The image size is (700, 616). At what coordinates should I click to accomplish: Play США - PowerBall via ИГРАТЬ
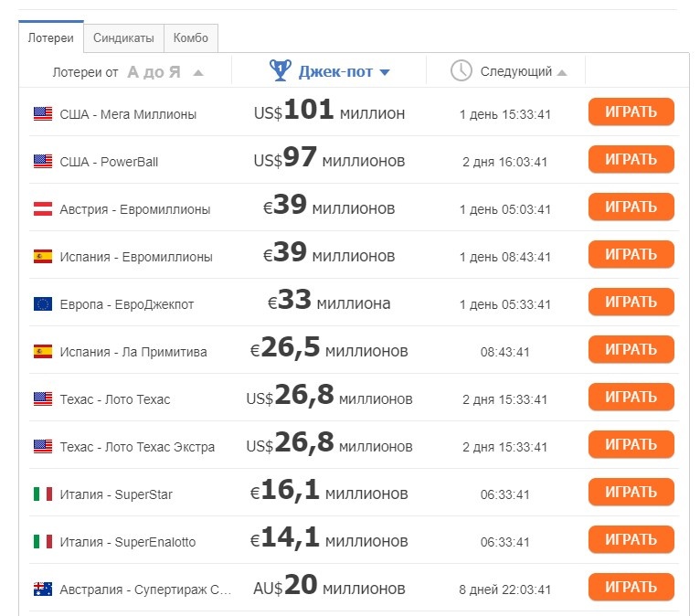(x=631, y=159)
